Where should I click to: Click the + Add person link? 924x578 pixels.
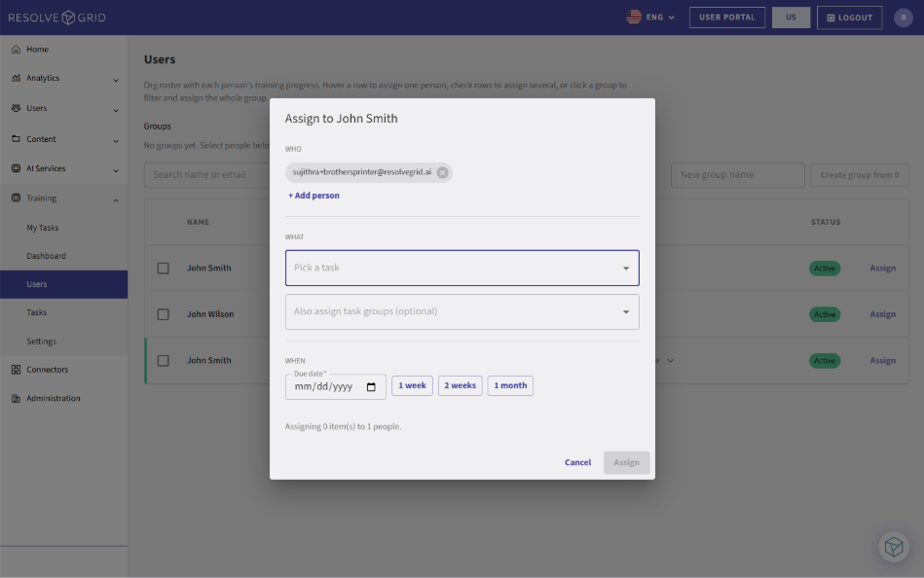[x=314, y=196]
